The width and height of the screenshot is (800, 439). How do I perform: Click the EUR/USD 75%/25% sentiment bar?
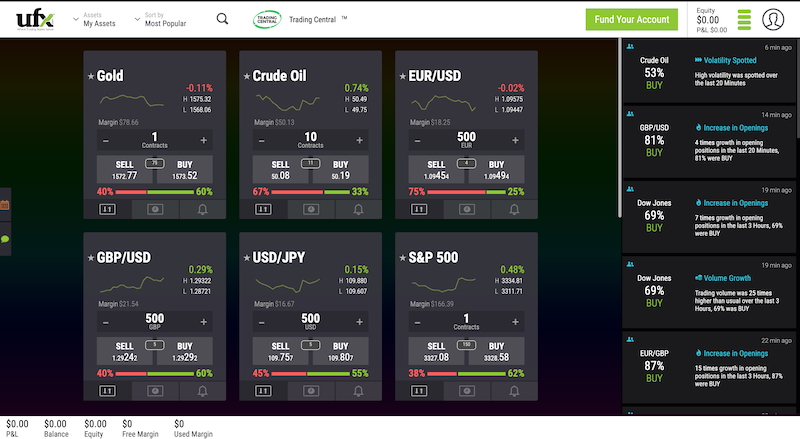point(466,192)
